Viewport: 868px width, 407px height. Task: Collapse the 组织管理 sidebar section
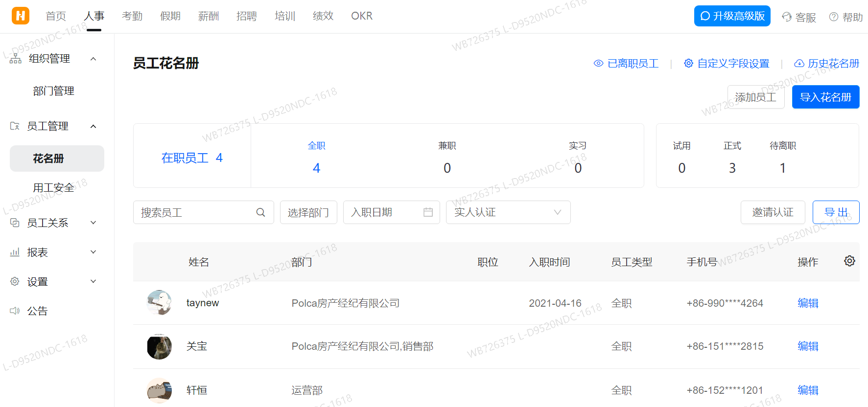[93, 59]
